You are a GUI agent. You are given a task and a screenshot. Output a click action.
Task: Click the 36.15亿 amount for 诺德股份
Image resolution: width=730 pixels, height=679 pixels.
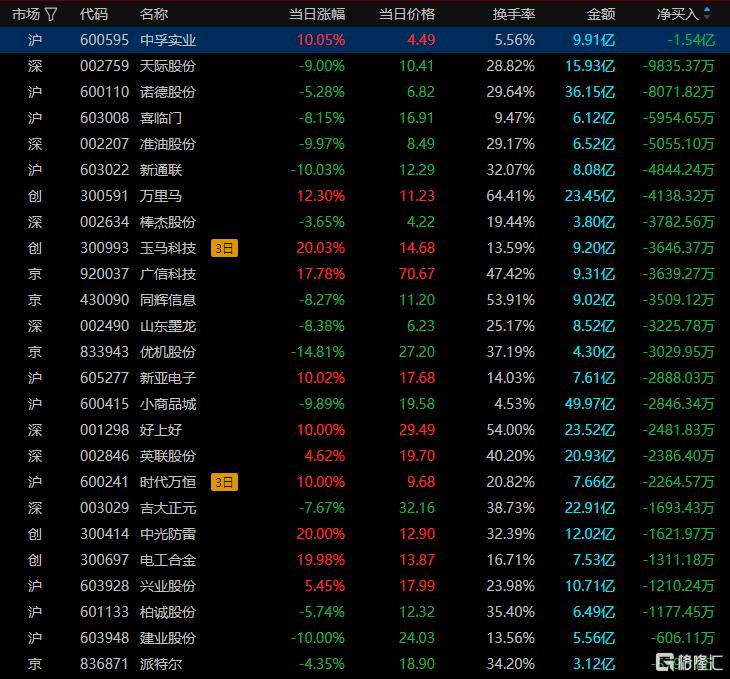[x=590, y=92]
